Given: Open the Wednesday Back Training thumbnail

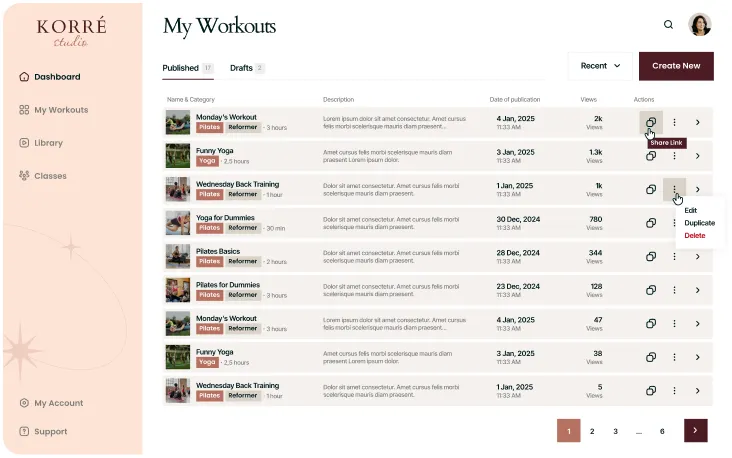Looking at the screenshot, I should point(178,190).
